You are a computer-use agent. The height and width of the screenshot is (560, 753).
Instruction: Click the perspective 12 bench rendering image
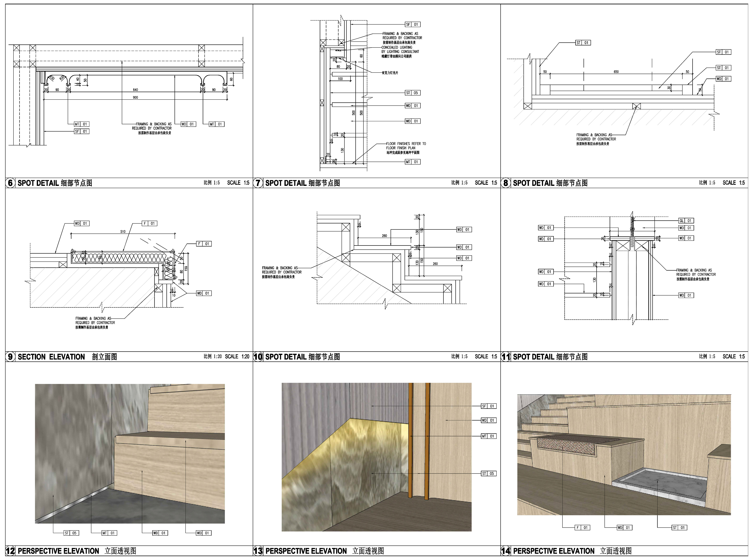click(x=130, y=454)
